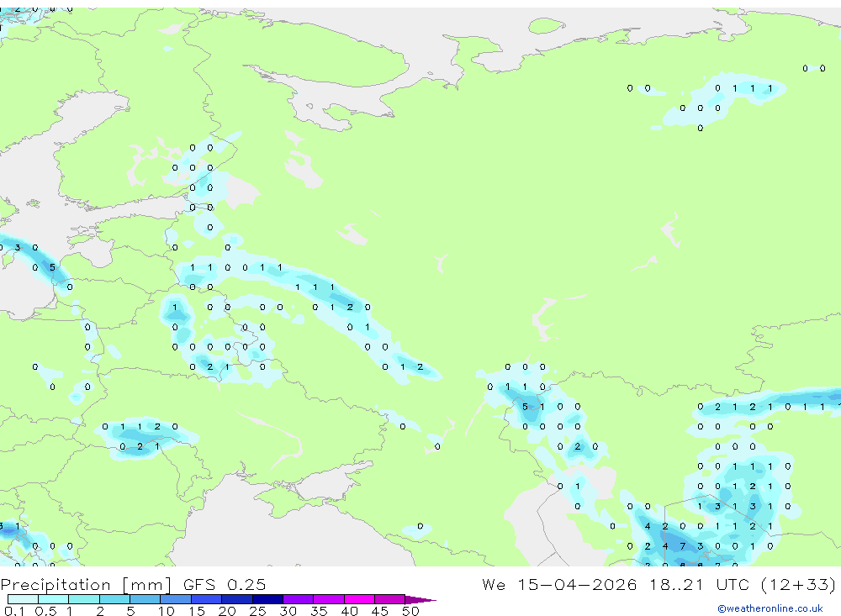
Task: Choose the 20–25 mm dark blue swatch
Action: tap(237, 599)
